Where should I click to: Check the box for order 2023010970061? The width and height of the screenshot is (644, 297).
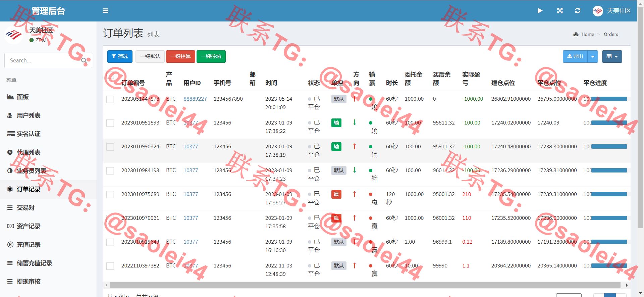(x=110, y=218)
